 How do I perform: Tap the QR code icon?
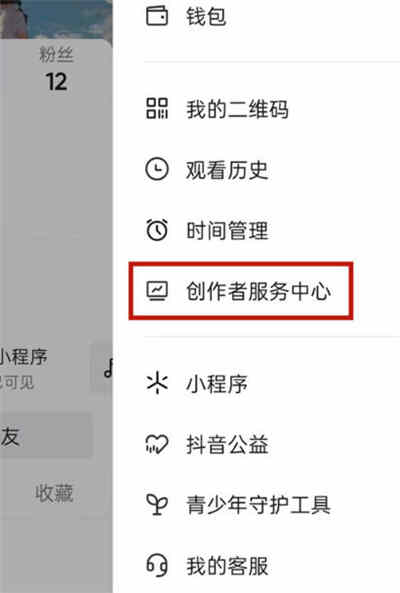157,109
